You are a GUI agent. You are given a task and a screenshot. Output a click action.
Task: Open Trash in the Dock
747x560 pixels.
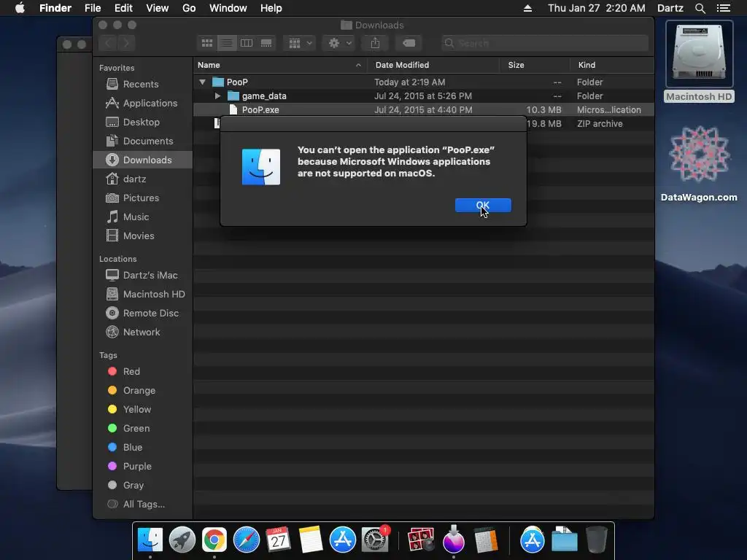coord(597,540)
